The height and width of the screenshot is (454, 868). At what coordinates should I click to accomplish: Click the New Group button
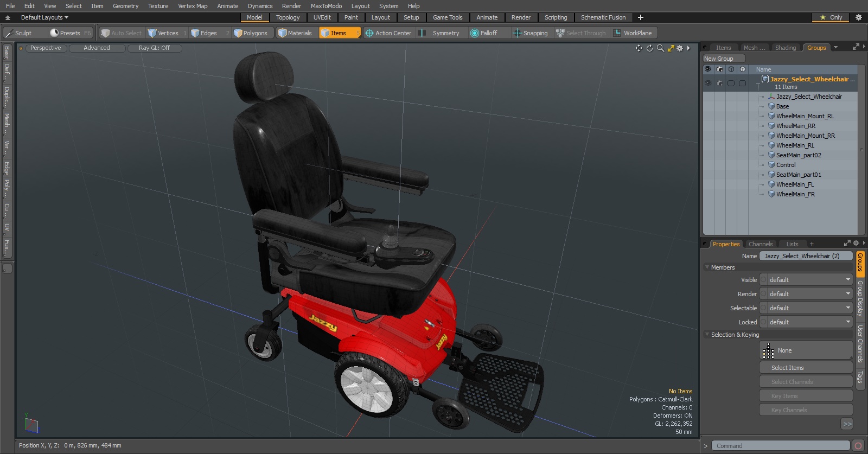(724, 59)
